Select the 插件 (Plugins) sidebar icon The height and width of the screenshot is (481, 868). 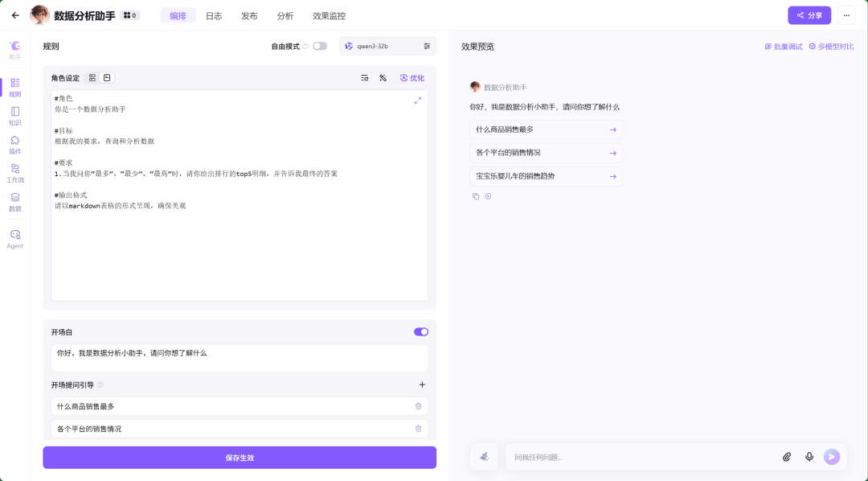14,145
